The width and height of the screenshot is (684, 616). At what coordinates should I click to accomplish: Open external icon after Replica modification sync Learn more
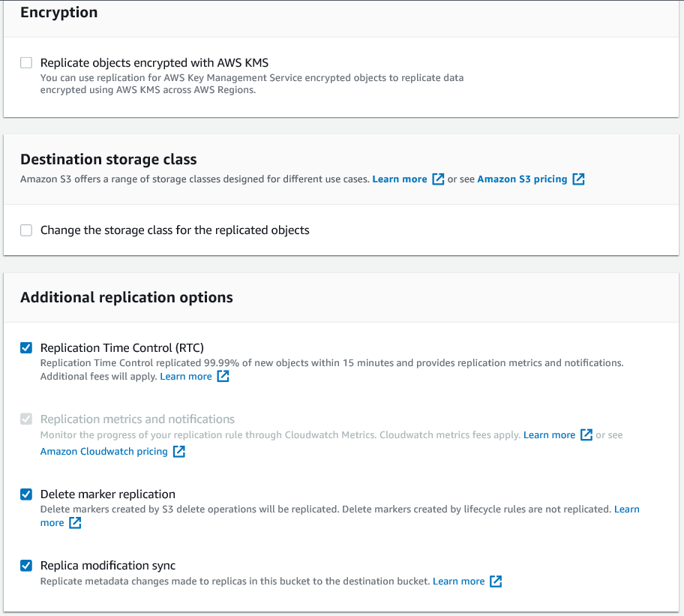click(x=496, y=581)
